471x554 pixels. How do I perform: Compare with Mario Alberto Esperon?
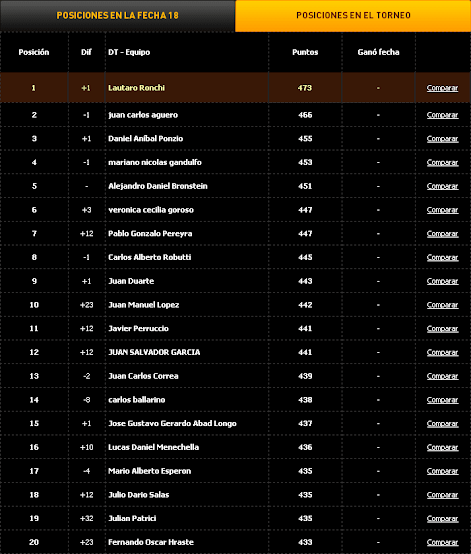pos(442,471)
